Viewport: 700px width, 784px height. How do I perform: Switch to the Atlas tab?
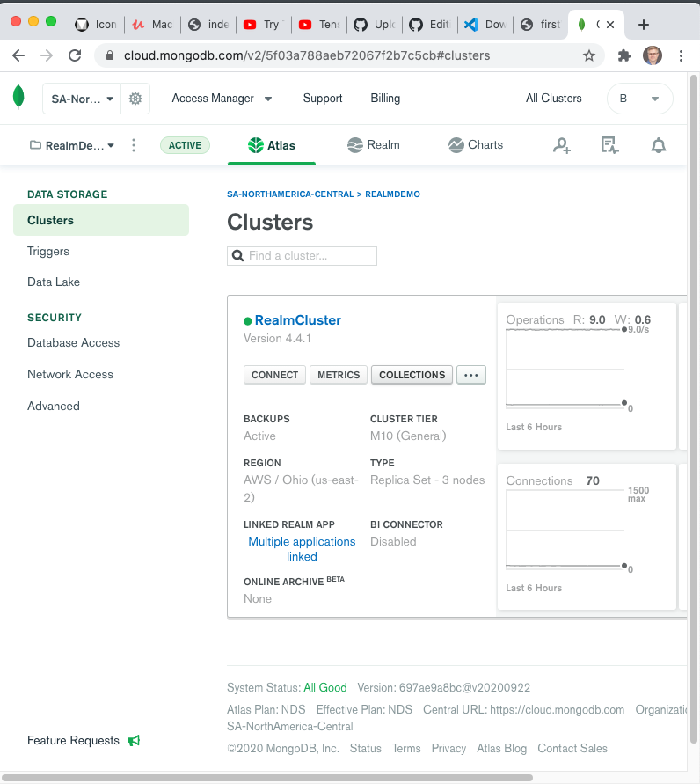(x=272, y=145)
